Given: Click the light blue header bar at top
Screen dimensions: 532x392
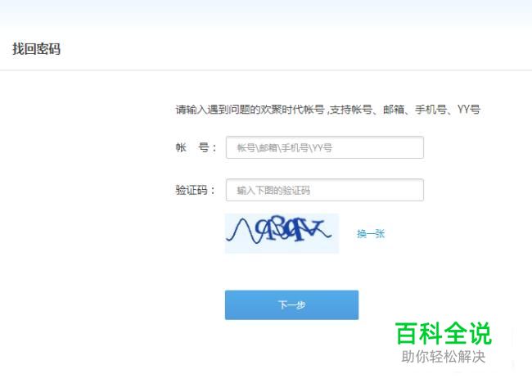Looking at the screenshot, I should coord(266,13).
